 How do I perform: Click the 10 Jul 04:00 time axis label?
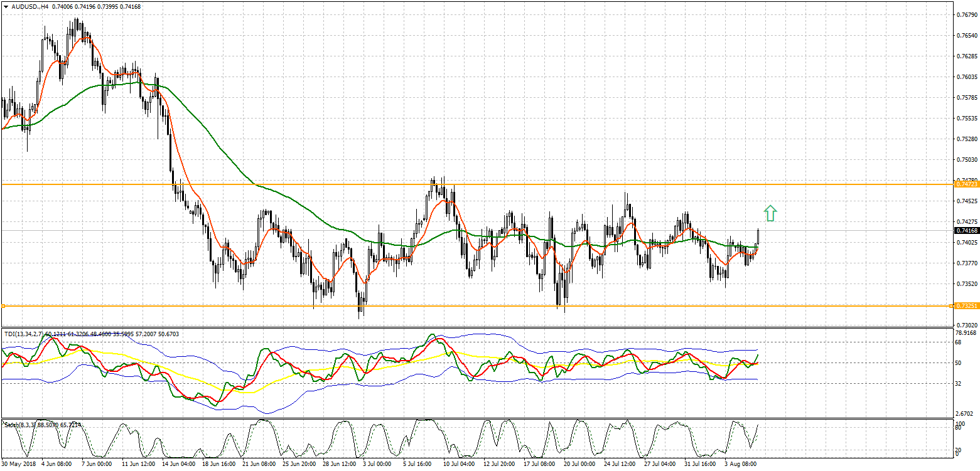click(x=460, y=465)
